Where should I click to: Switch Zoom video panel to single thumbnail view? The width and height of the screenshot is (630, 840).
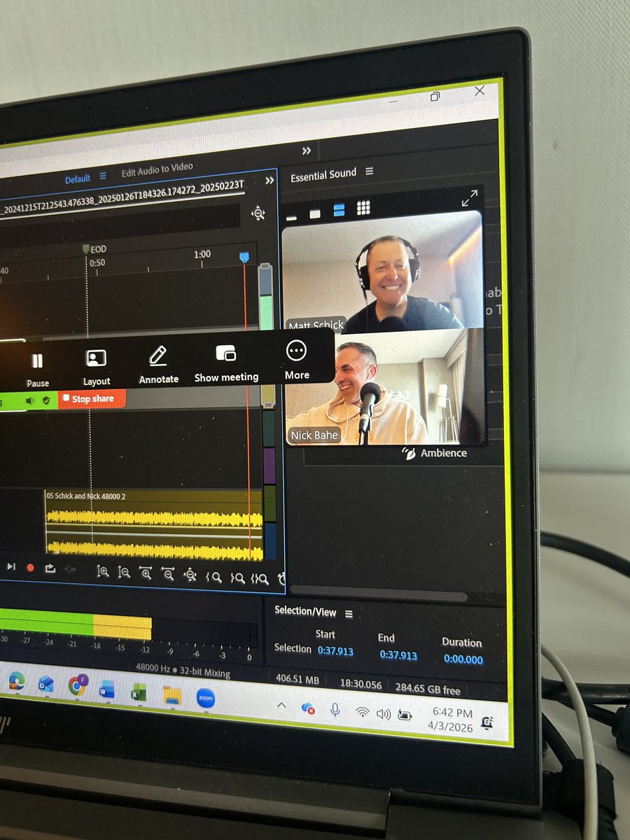[x=315, y=213]
